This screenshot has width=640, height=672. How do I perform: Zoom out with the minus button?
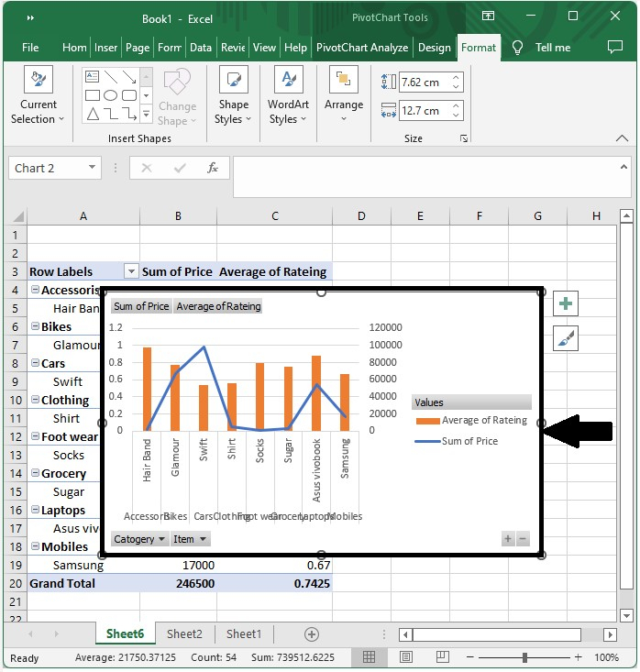(470, 657)
